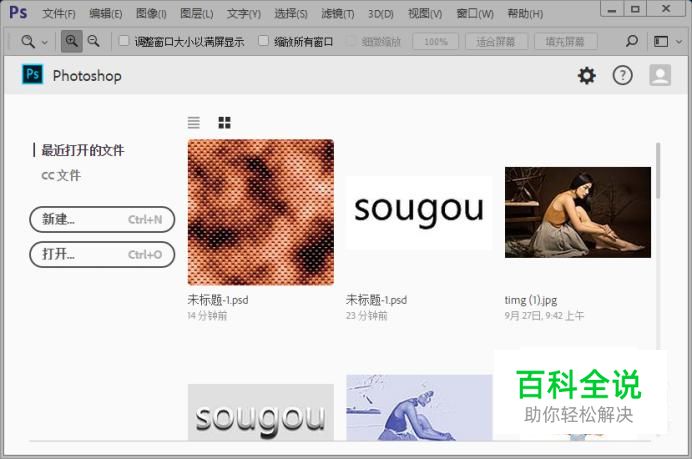Open the timg (1).jpg woman photo thumbnail

coord(578,212)
